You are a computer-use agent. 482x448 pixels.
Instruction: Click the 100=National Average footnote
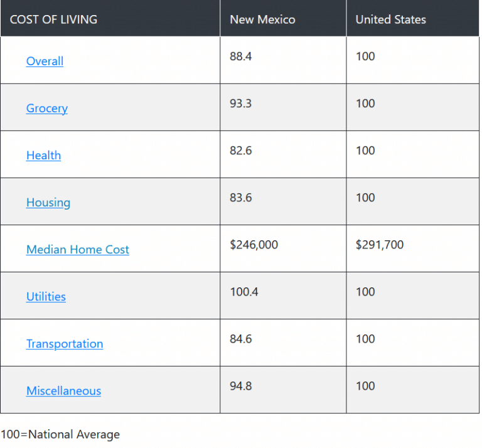pyautogui.click(x=60, y=434)
